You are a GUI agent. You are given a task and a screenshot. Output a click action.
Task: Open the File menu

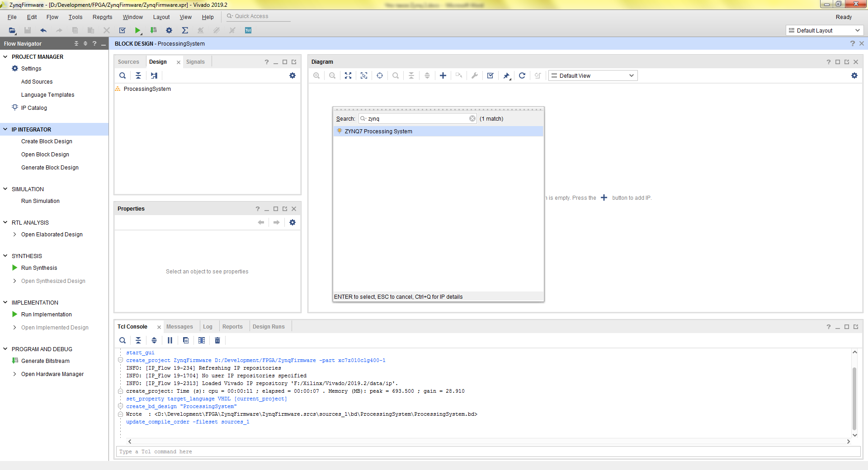[x=12, y=17]
